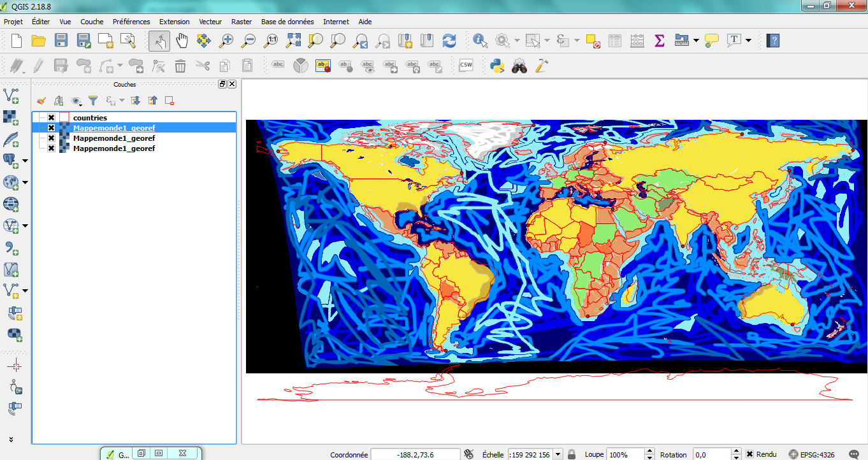Select the Zoom Out magnifier tool
Image resolution: width=868 pixels, height=460 pixels.
coord(249,41)
